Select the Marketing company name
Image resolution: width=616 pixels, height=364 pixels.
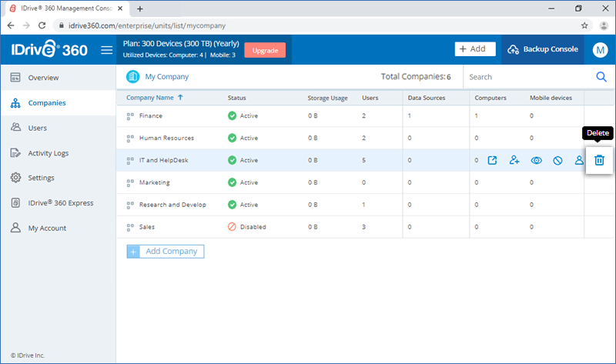155,182
